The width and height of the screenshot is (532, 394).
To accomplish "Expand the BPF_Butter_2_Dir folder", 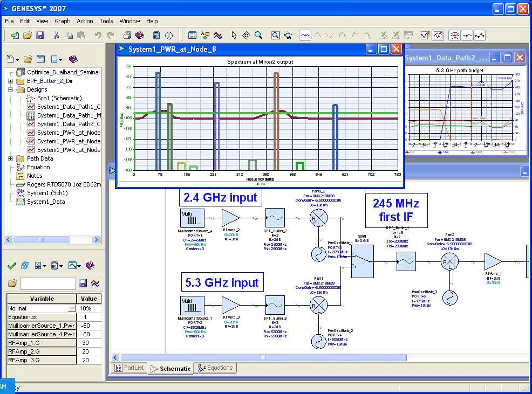I will [10, 81].
